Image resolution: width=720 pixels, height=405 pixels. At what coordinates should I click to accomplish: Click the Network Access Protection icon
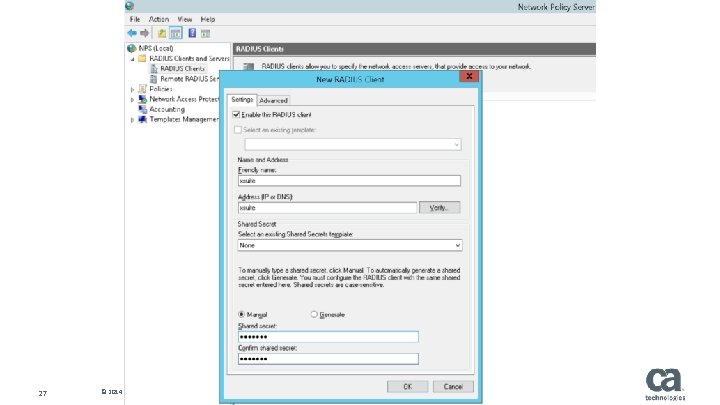tap(142, 99)
